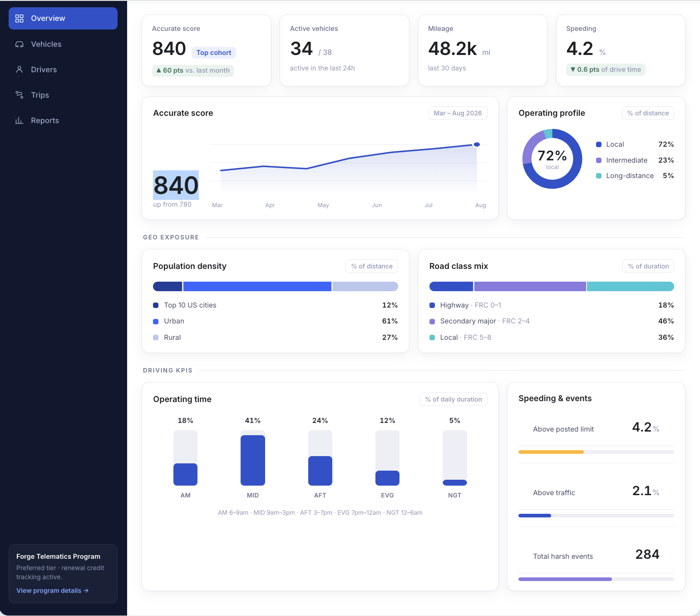The image size is (700, 616).
Task: Click the GEO EXPOSURE section heading
Action: [171, 237]
